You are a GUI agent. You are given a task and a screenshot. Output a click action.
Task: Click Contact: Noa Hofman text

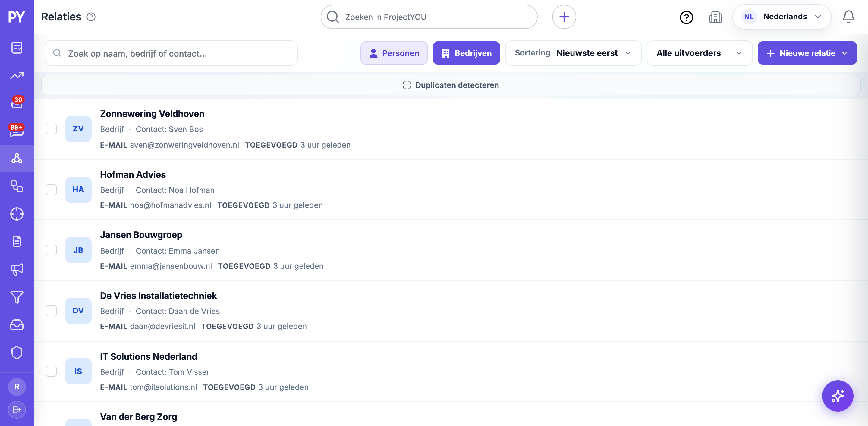(175, 190)
